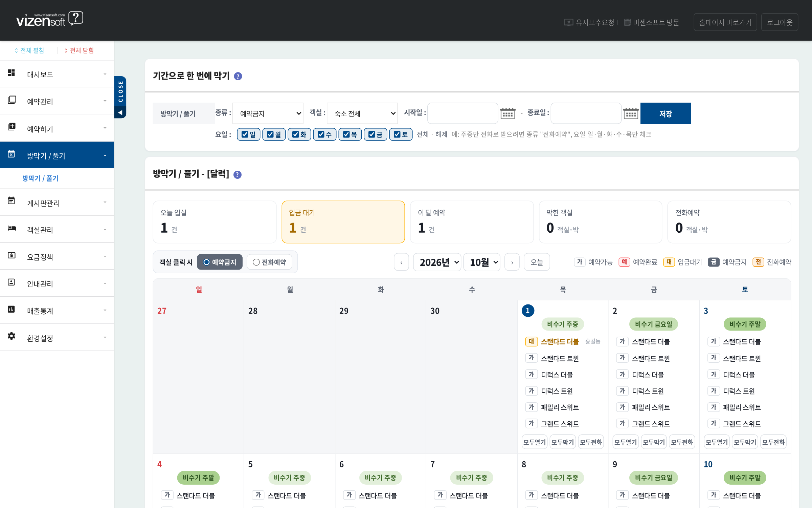Click the 홈페이지 바로가기 button
Screen dimensions: 812x508
tap(725, 22)
